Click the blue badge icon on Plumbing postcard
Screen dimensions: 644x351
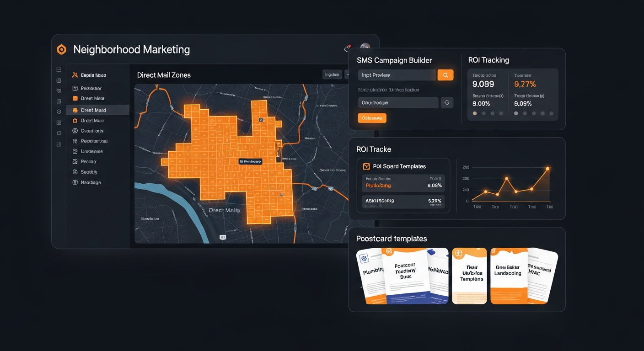point(365,259)
